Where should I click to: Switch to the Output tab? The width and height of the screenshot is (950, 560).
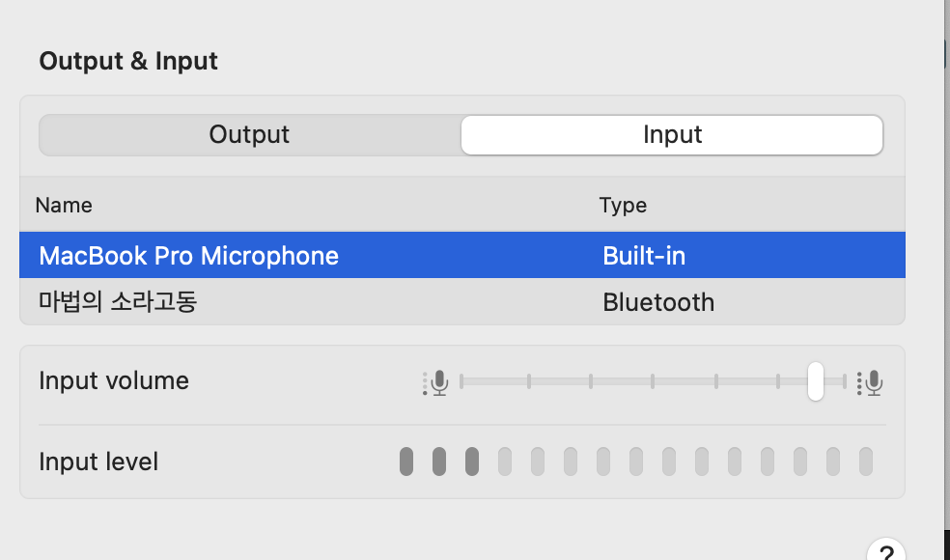[249, 135]
